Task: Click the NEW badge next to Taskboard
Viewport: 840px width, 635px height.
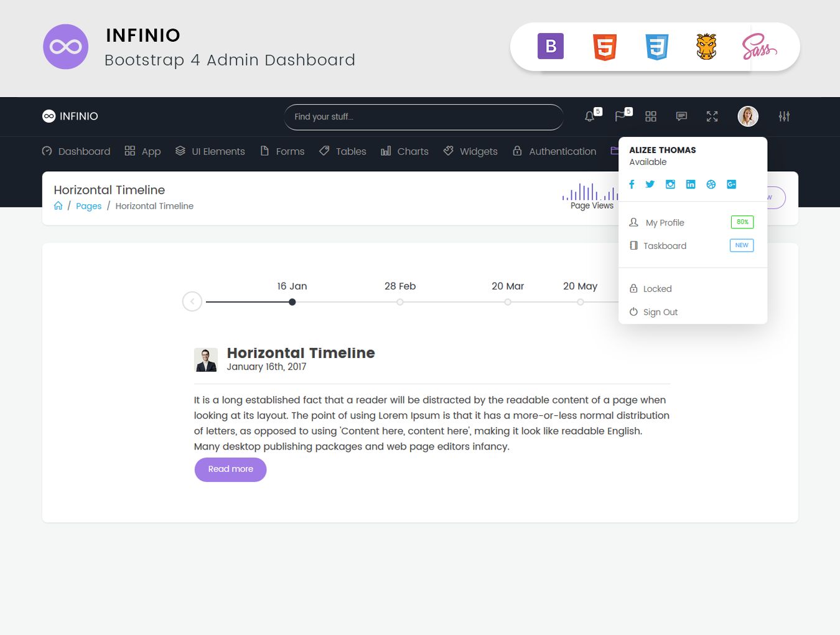Action: coord(742,245)
